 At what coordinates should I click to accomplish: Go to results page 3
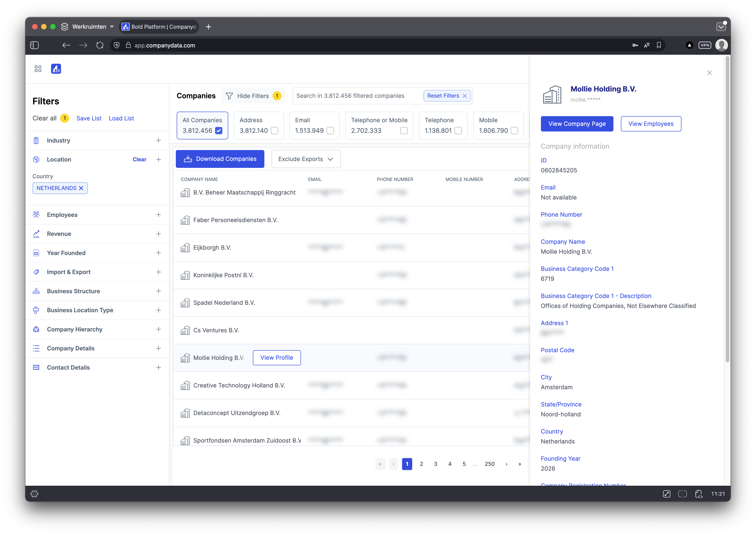435,464
